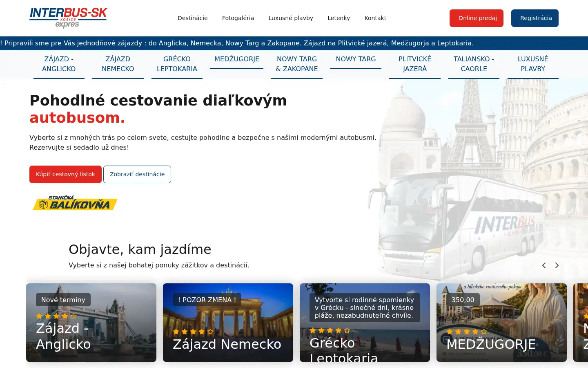Click the star rating on Leptokaria card
Screen dimensions: 588x368
point(330,330)
